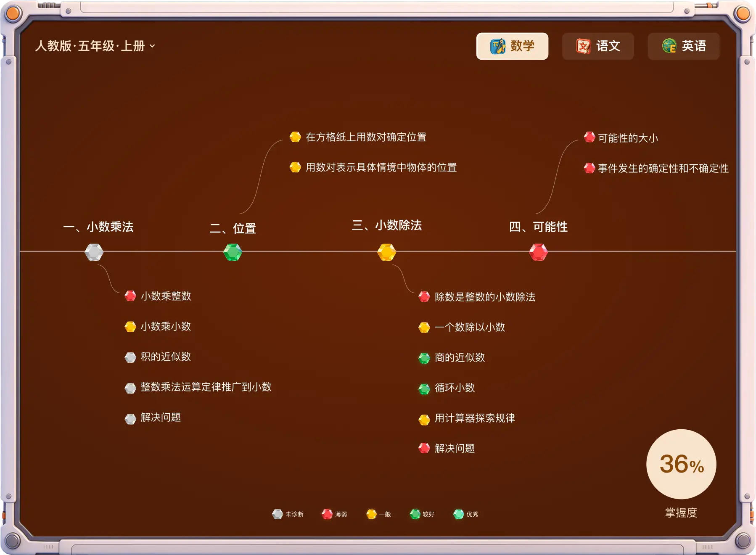The width and height of the screenshot is (756, 555).
Task: Switch to the 数学 subject tab
Action: (x=512, y=46)
